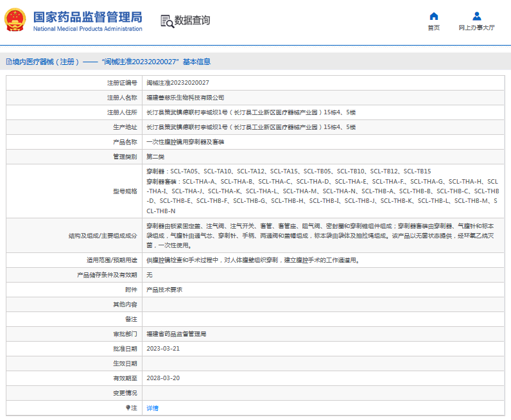Image resolution: width=511 pixels, height=420 pixels.
Task: Click 产品技术要求 attachment value
Action: coord(164,290)
